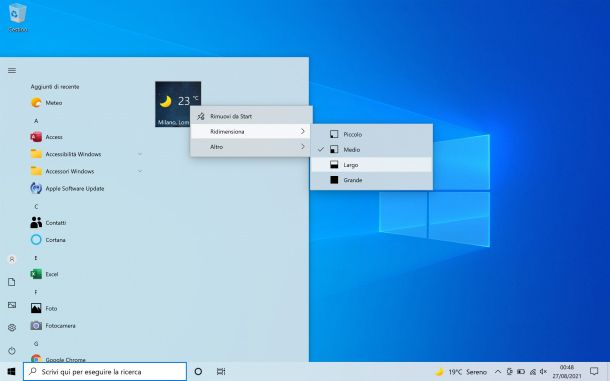The height and width of the screenshot is (381, 610).
Task: Open Task View on the taskbar
Action: [221, 372]
